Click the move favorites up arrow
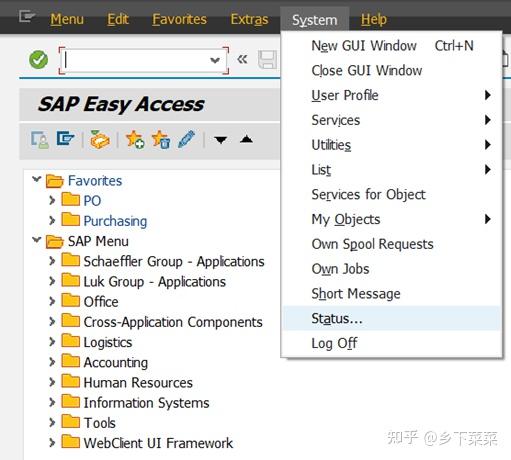The height and width of the screenshot is (460, 511). tap(246, 139)
